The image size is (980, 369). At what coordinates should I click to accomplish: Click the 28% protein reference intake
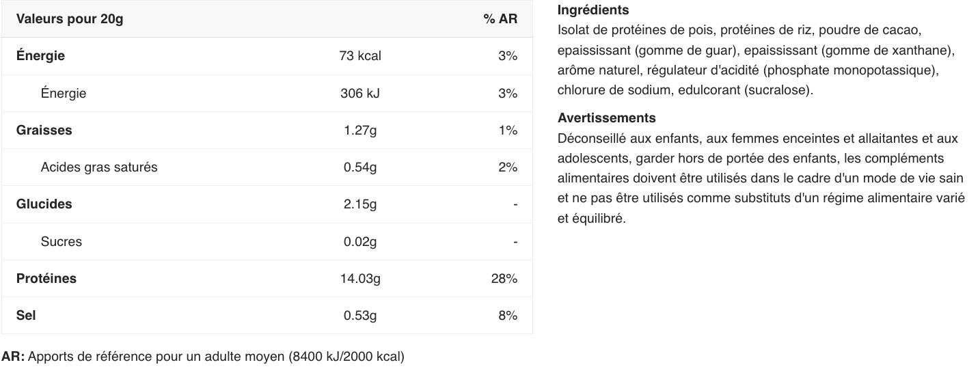(x=504, y=279)
